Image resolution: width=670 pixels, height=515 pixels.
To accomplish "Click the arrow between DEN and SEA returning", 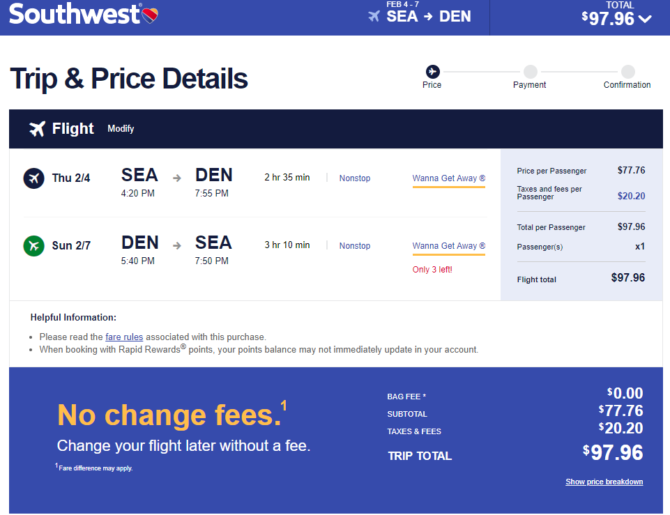I will [x=177, y=245].
